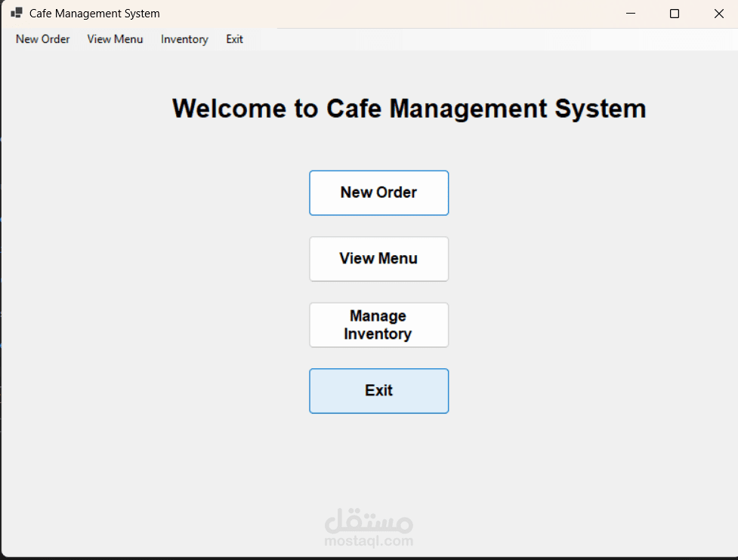Select the Welcome to Cafe Management System heading

[409, 109]
